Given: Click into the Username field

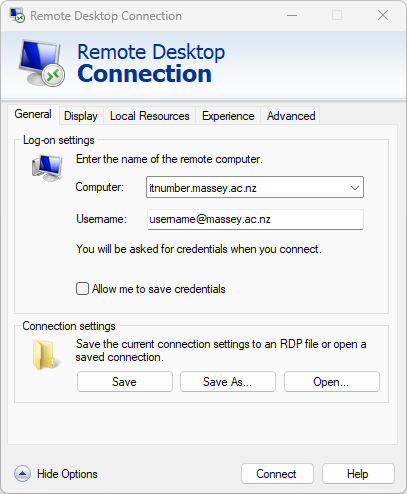Looking at the screenshot, I should click(255, 219).
